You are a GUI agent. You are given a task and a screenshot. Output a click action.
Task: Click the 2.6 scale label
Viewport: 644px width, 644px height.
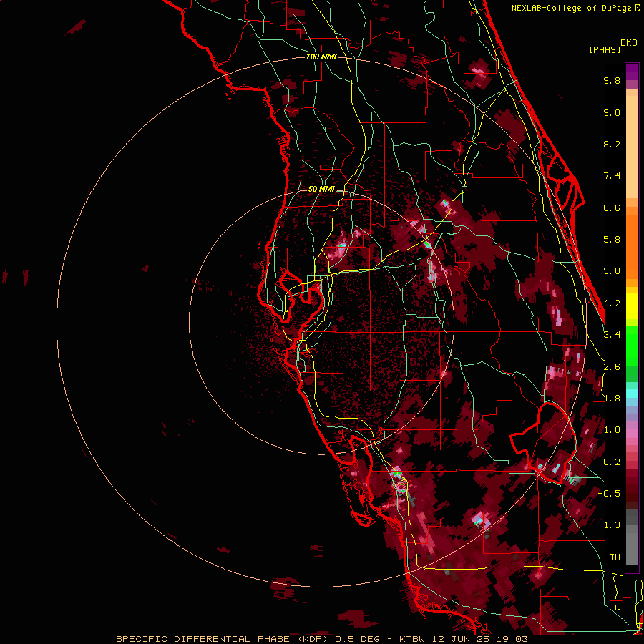[612, 367]
